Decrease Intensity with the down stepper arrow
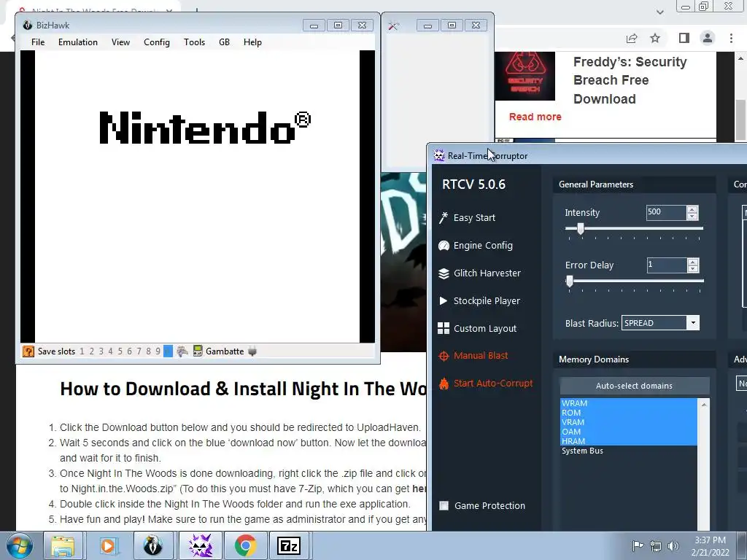The height and width of the screenshot is (560, 747). (x=693, y=216)
